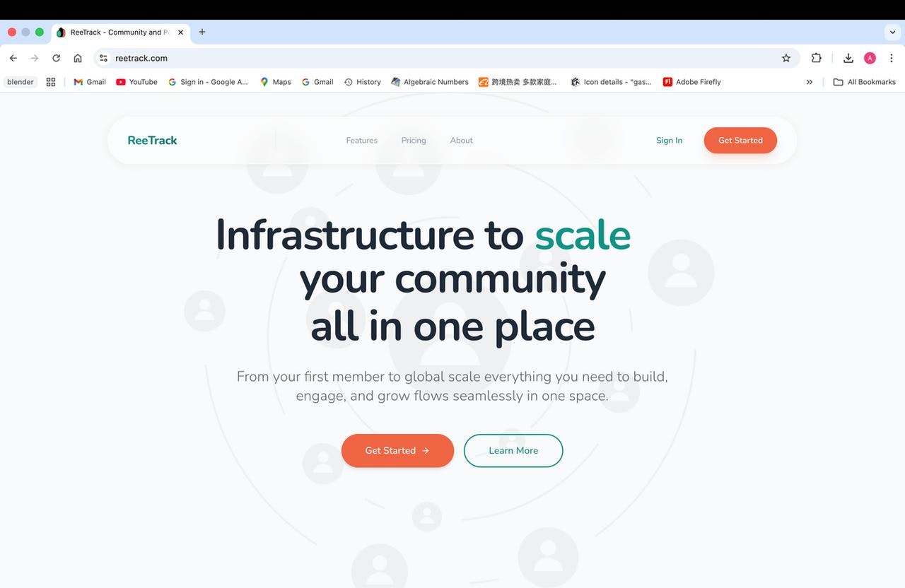Click the Chrome profile avatar icon
The image size is (905, 588).
[870, 58]
